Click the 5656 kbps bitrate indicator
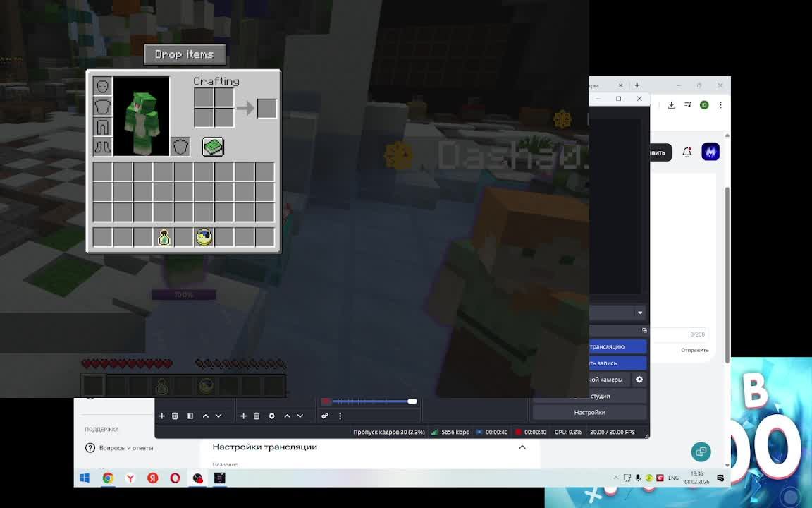 [x=450, y=432]
